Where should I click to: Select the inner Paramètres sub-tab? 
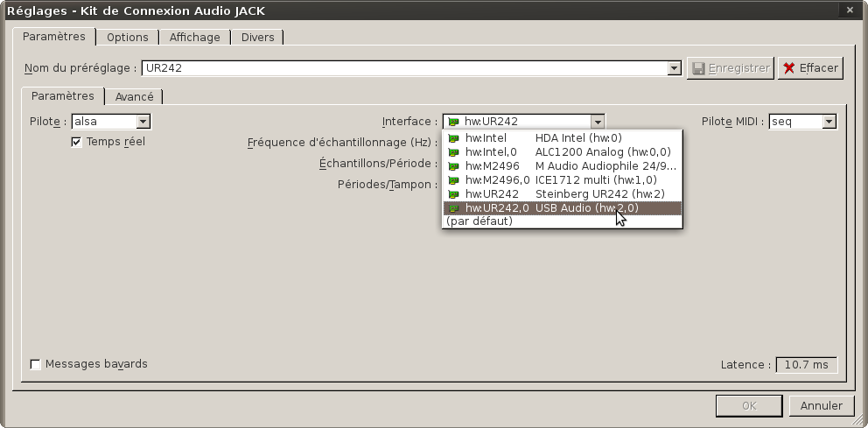(62, 95)
